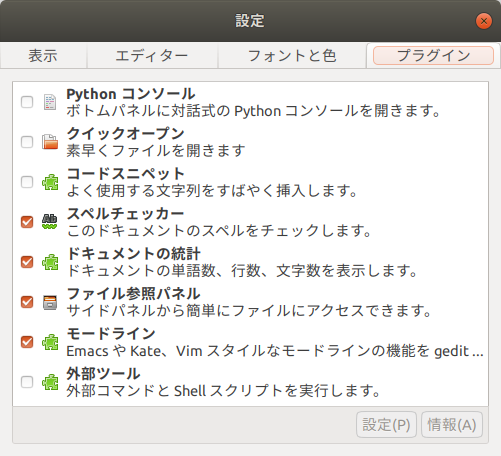Click the ファイル参照パネル drawer icon
Image resolution: width=501 pixels, height=456 pixels.
[50, 302]
